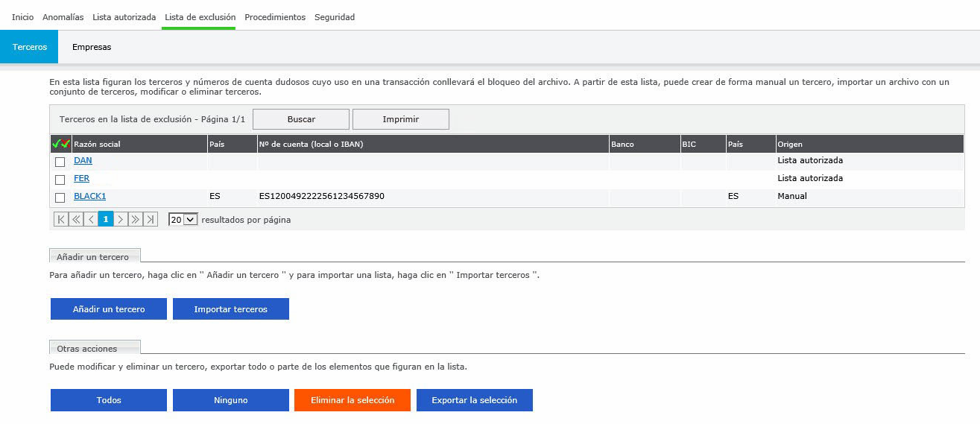Viewport: 980px width, 424px height.
Task: Click the double-right fast-forward pagination icon
Action: [x=136, y=219]
